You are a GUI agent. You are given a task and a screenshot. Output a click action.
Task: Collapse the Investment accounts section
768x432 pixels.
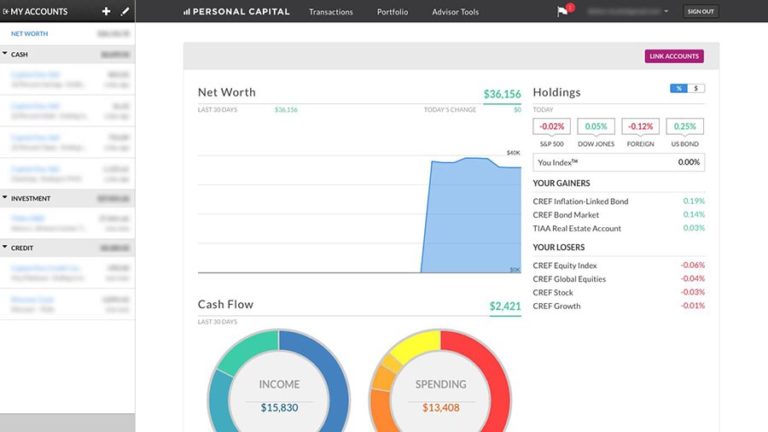click(5, 197)
